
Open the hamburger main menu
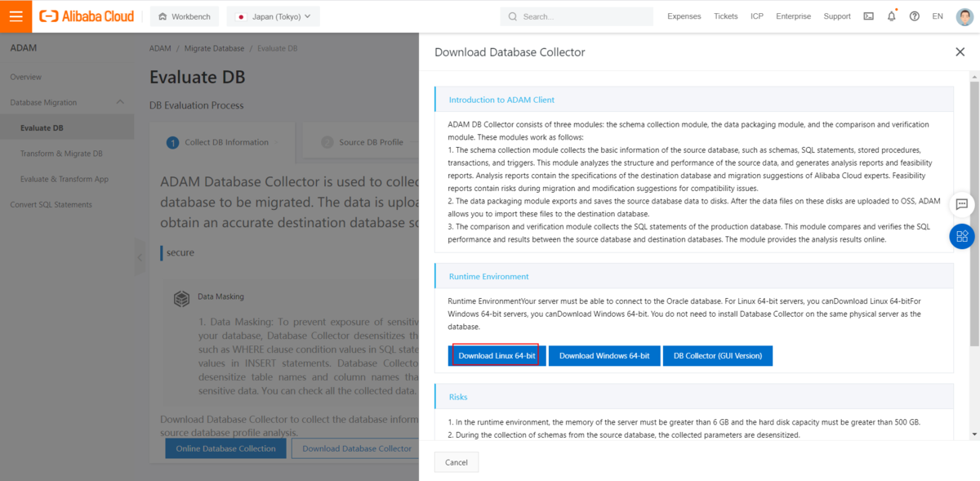coord(16,16)
